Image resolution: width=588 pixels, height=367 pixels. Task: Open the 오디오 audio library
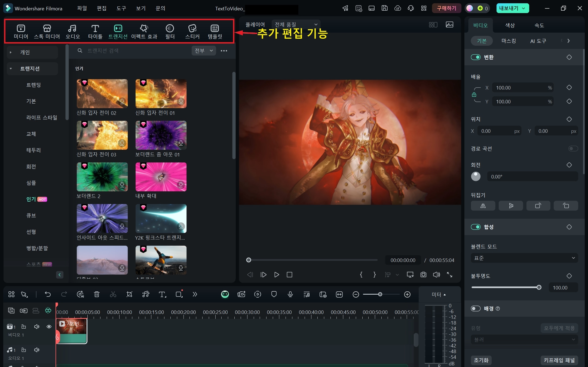click(72, 32)
